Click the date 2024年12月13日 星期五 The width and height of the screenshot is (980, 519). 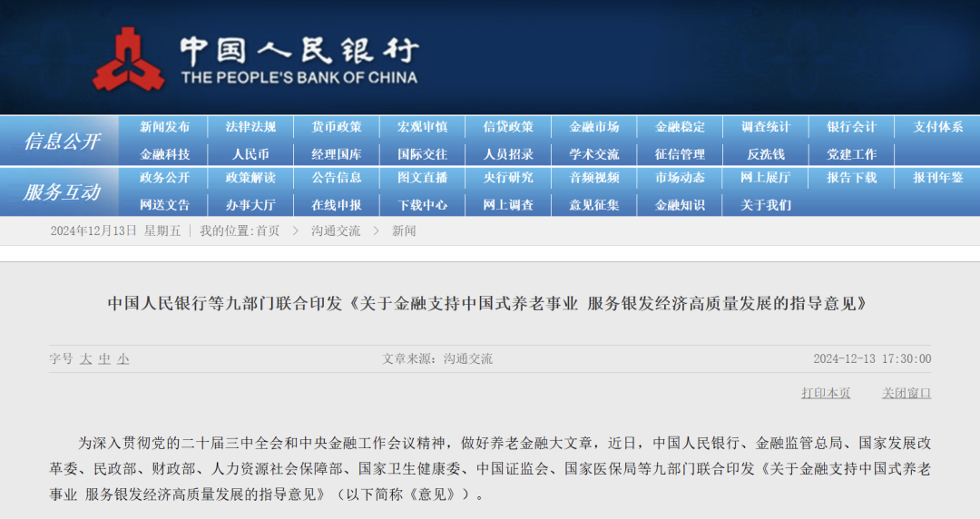click(115, 231)
